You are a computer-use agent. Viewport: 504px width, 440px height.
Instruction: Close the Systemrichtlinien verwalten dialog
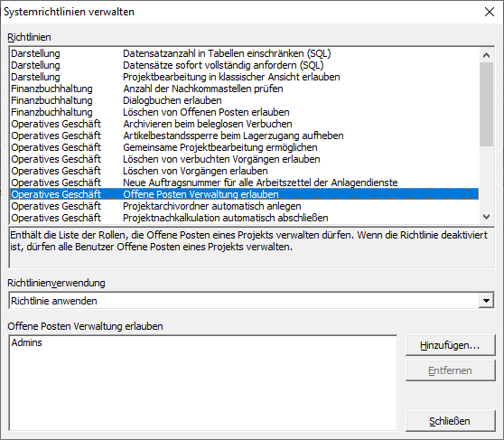490,12
